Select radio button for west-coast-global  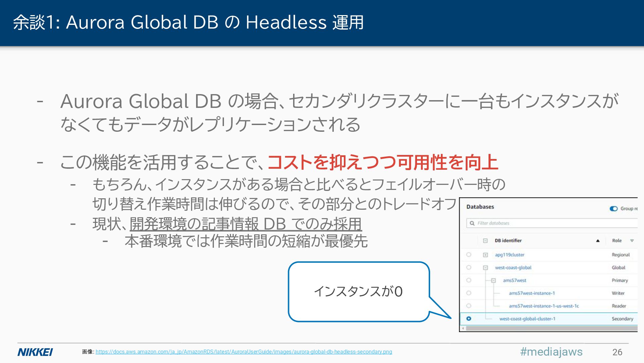(x=469, y=268)
